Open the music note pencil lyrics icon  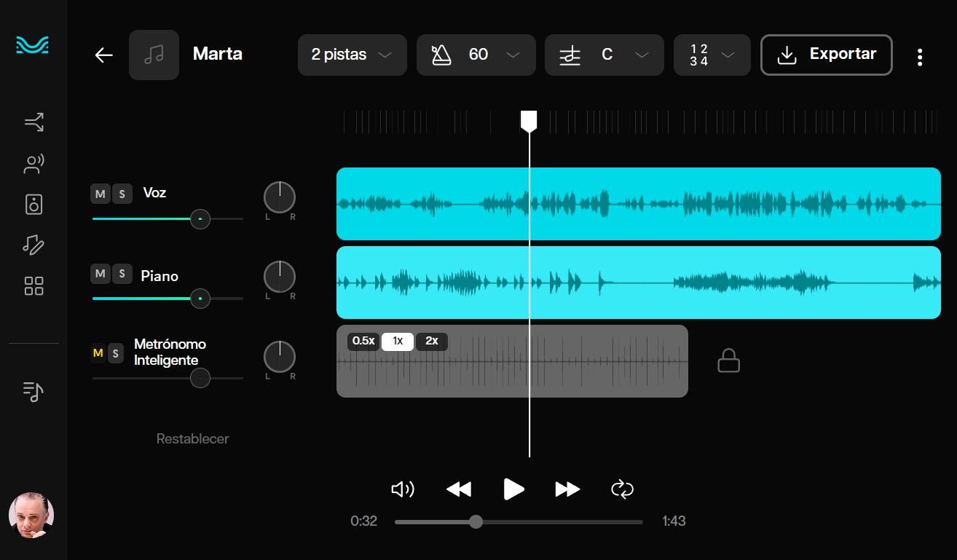34,245
